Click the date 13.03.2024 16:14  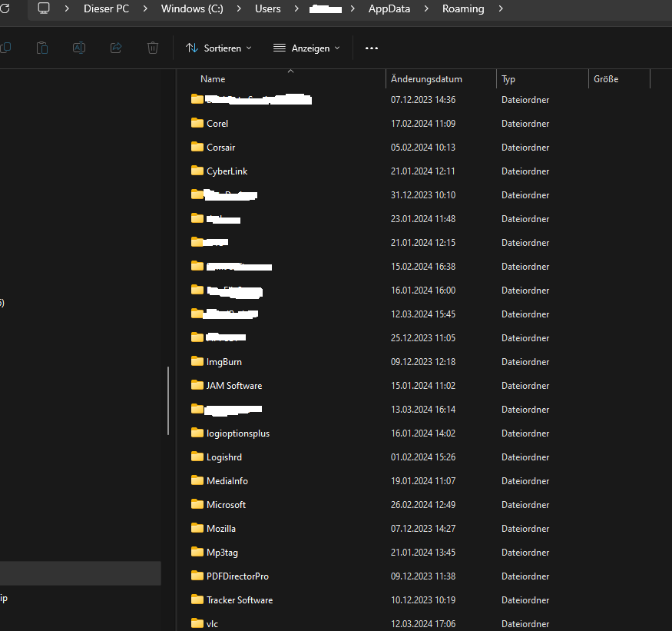pos(423,409)
